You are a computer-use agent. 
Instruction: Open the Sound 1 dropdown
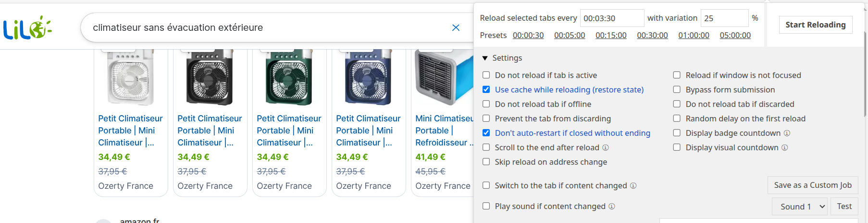point(800,207)
